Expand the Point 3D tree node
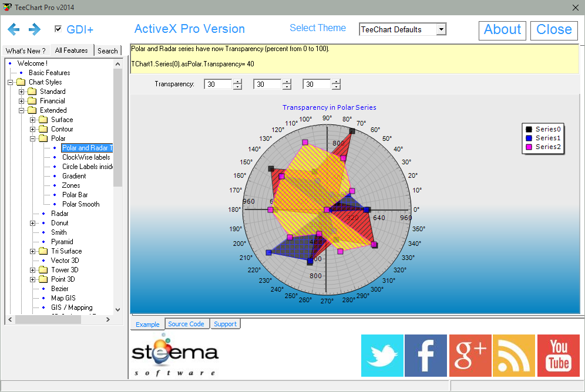The height and width of the screenshot is (392, 585). 32,279
